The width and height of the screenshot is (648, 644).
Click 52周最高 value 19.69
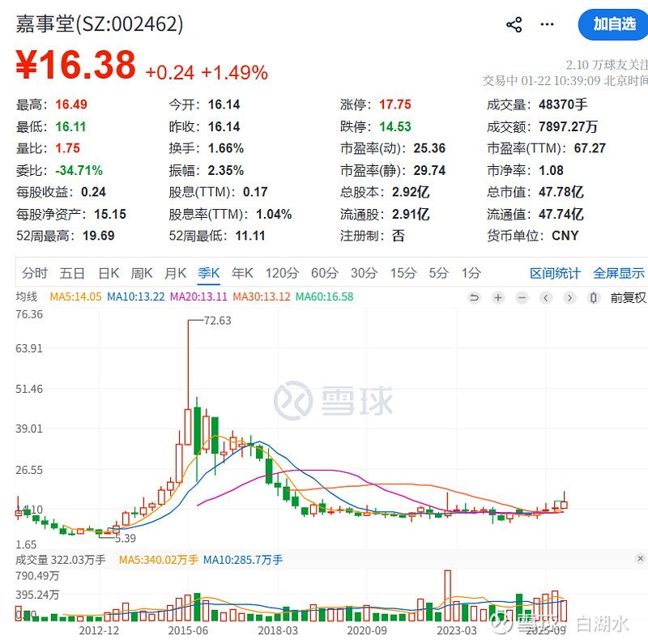pos(98,236)
